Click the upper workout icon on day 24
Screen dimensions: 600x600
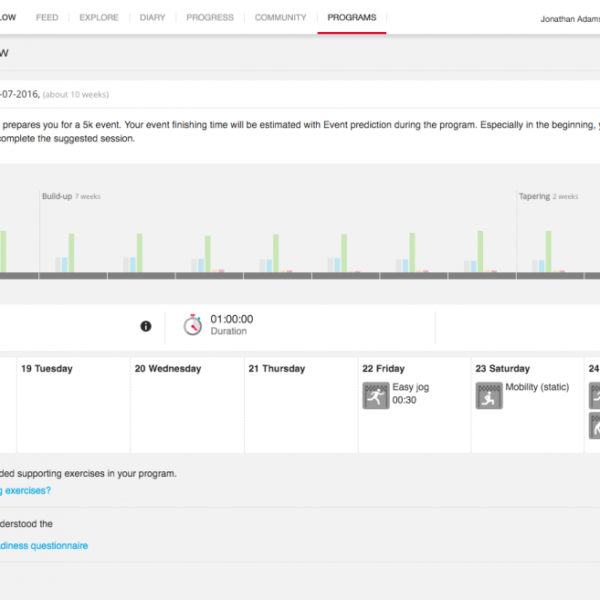click(x=594, y=396)
